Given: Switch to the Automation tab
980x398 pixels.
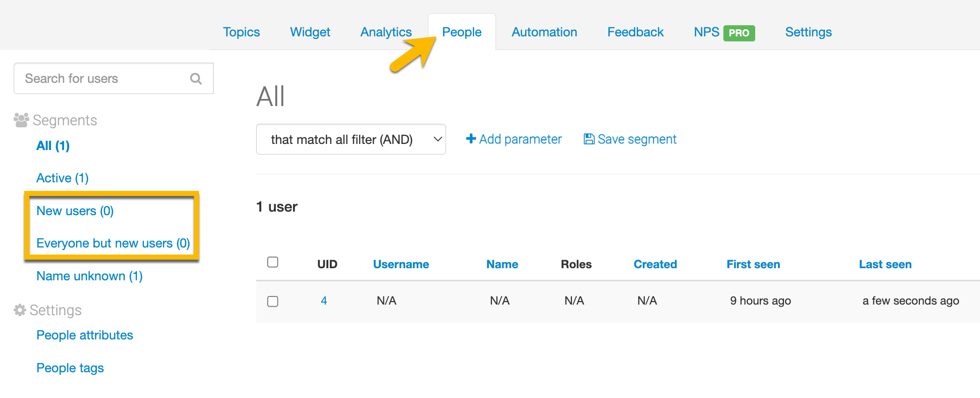Looking at the screenshot, I should click(544, 32).
